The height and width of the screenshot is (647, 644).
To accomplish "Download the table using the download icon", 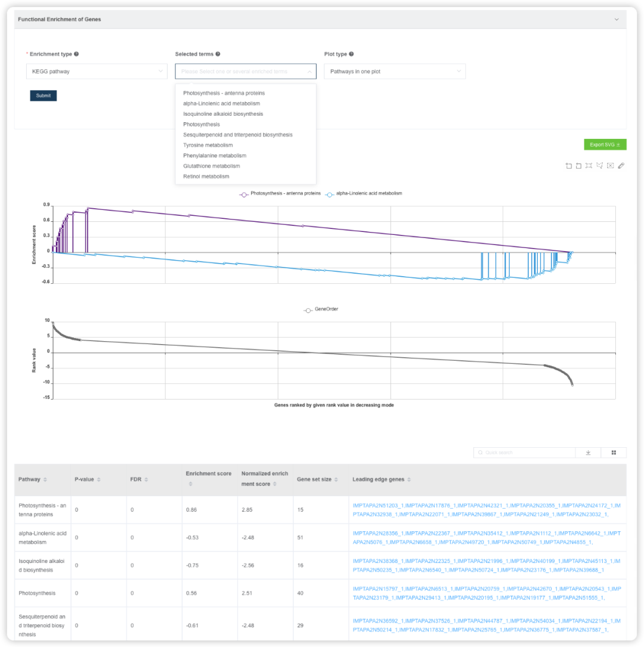I will (x=588, y=453).
